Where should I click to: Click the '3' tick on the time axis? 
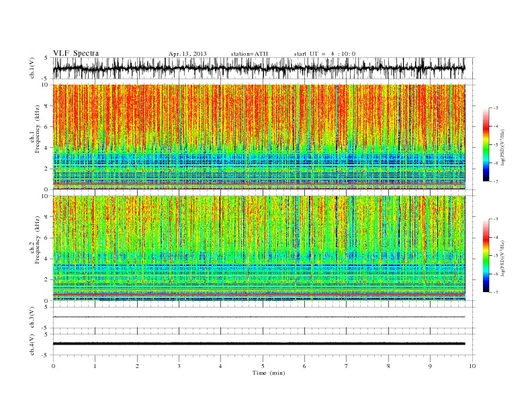pos(179,366)
